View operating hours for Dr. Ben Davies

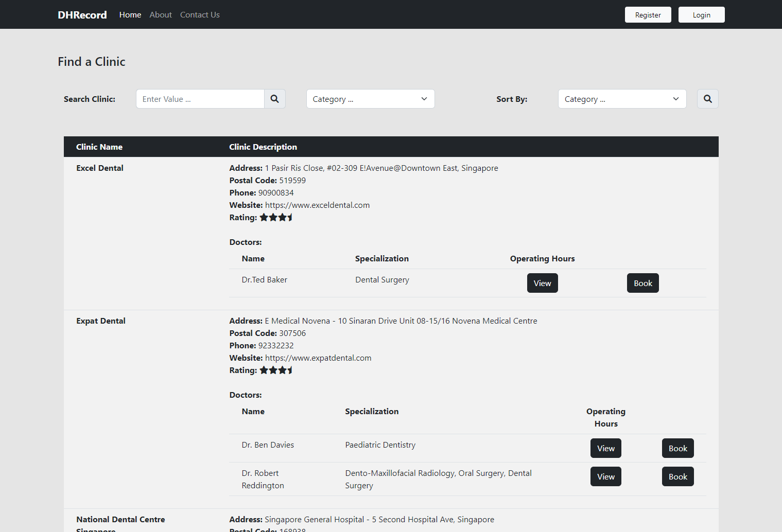(x=606, y=448)
